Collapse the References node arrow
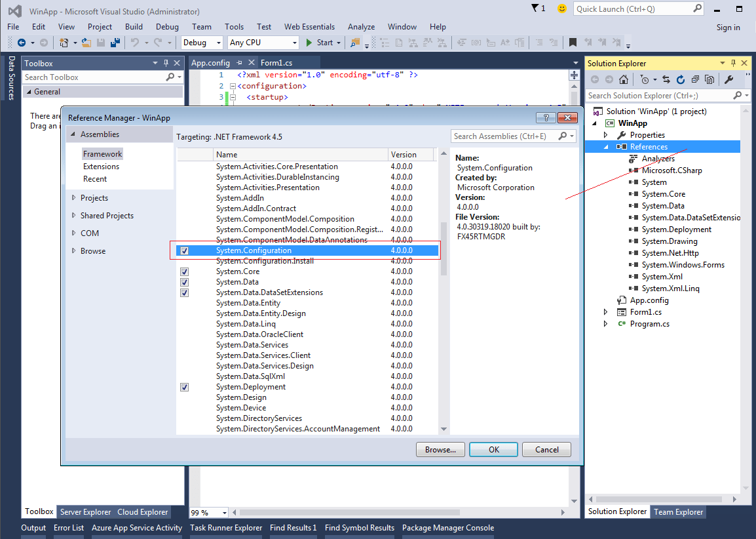Image resolution: width=756 pixels, height=539 pixels. click(x=606, y=147)
